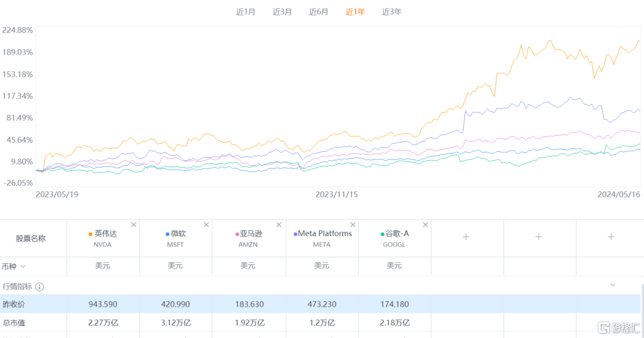Open the 英伟达 stock name link
The height and width of the screenshot is (338, 644).
point(107,234)
